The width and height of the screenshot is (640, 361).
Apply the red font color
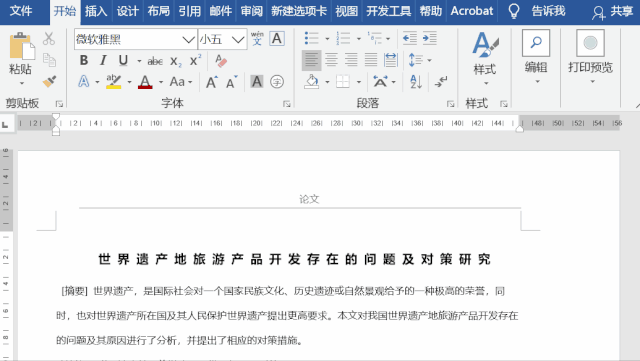145,82
